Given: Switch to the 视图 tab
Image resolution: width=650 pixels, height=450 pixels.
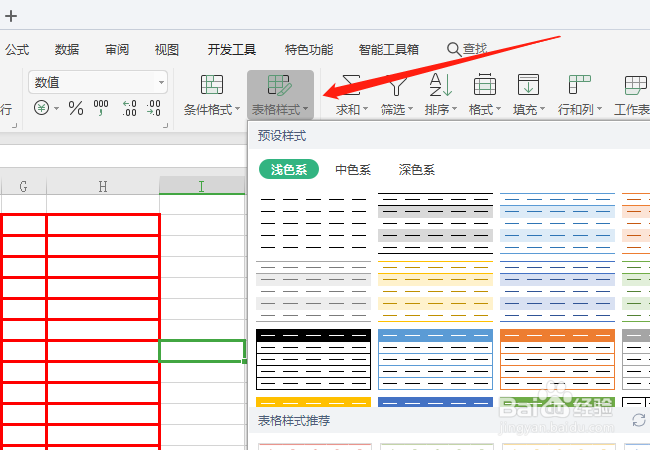Looking at the screenshot, I should tap(167, 50).
